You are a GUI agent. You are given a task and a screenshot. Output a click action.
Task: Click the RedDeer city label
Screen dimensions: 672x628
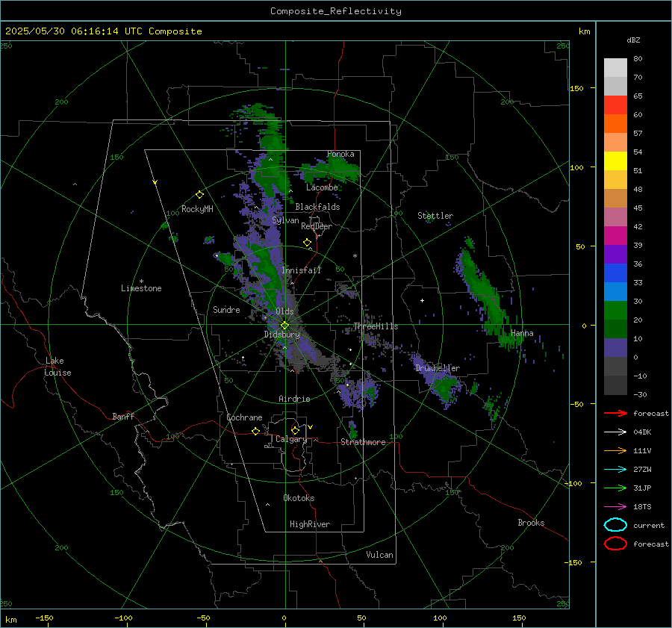click(x=317, y=226)
